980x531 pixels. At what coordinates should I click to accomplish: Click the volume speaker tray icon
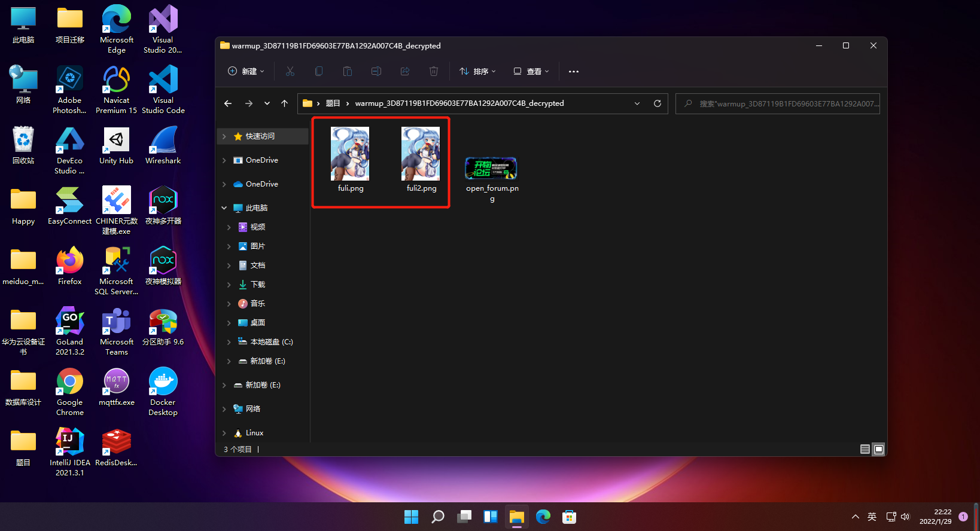pos(905,517)
